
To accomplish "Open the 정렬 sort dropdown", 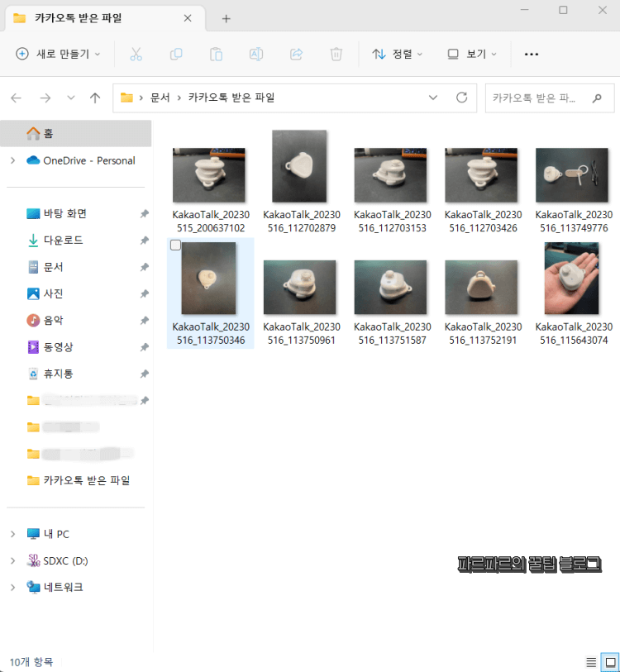I will 398,54.
